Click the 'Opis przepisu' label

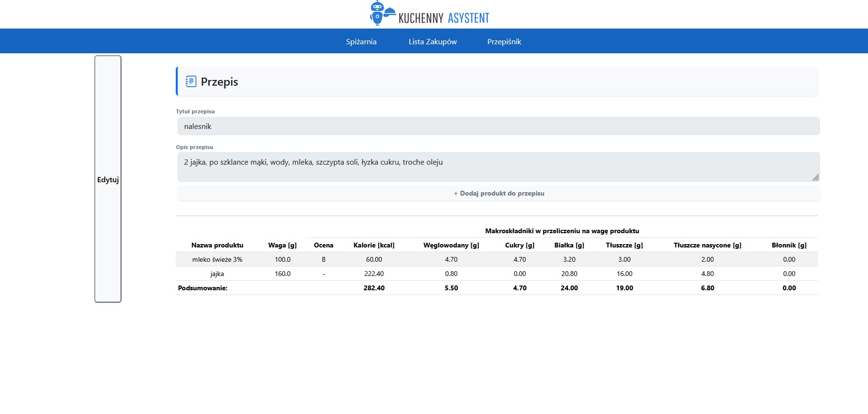(x=194, y=147)
